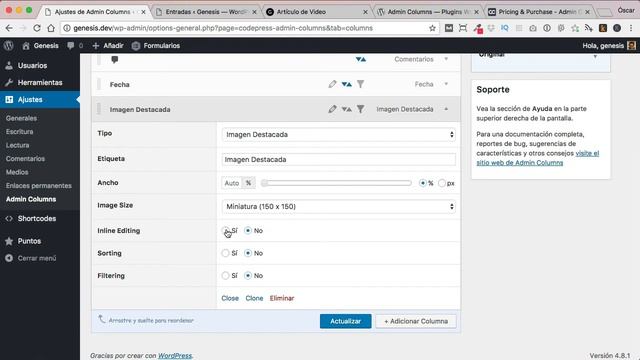Click edit pencil icon in Imagen Destacada row
This screenshot has width=640, height=360.
tap(332, 109)
